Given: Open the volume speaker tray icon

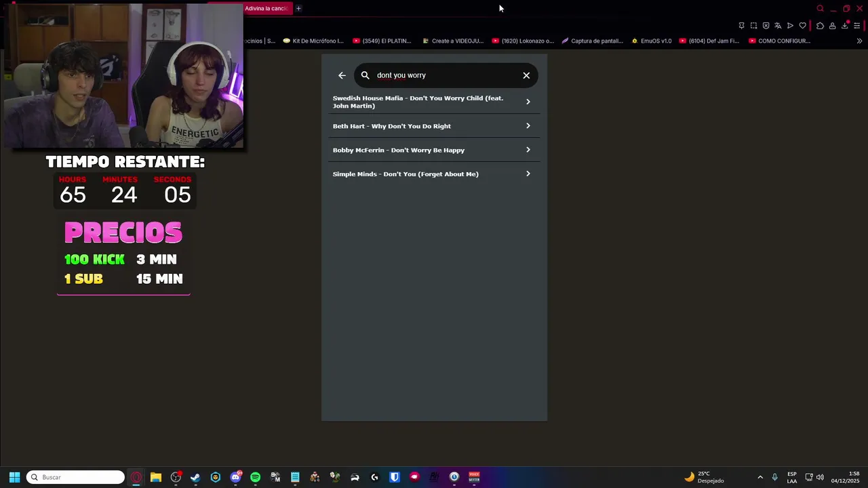Looking at the screenshot, I should 820,477.
